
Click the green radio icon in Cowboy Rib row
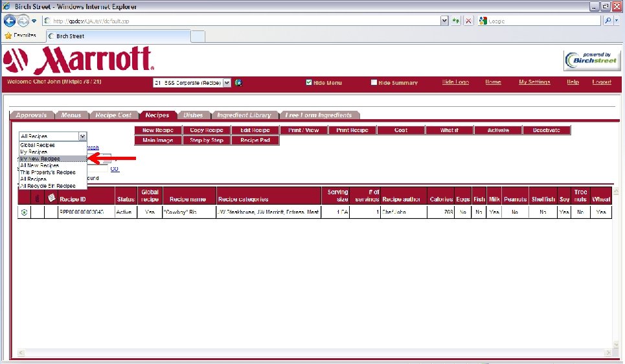coord(25,212)
